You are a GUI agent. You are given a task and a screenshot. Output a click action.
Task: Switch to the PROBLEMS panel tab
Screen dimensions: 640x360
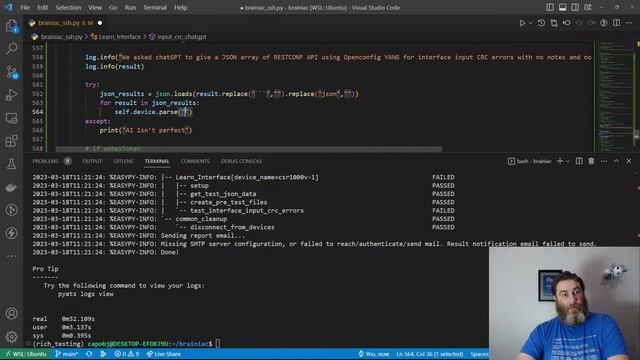[x=46, y=161]
